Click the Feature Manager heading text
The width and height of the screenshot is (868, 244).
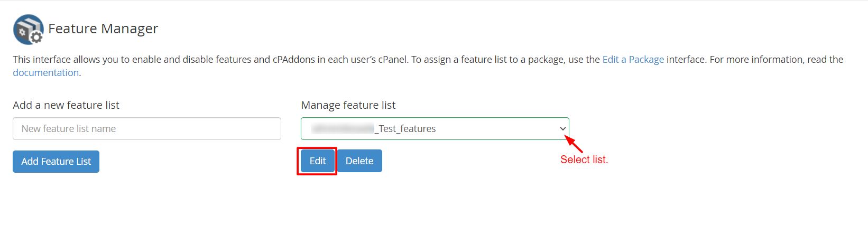coord(103,29)
